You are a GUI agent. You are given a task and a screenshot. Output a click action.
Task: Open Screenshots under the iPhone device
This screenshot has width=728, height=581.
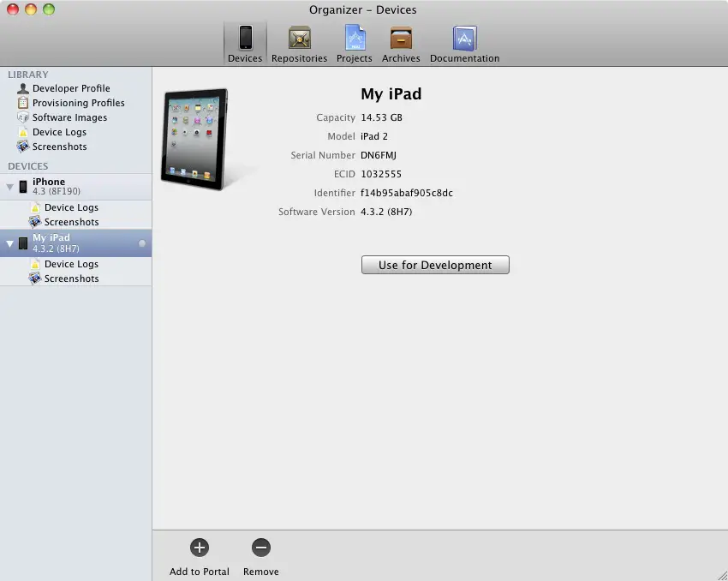pos(71,222)
